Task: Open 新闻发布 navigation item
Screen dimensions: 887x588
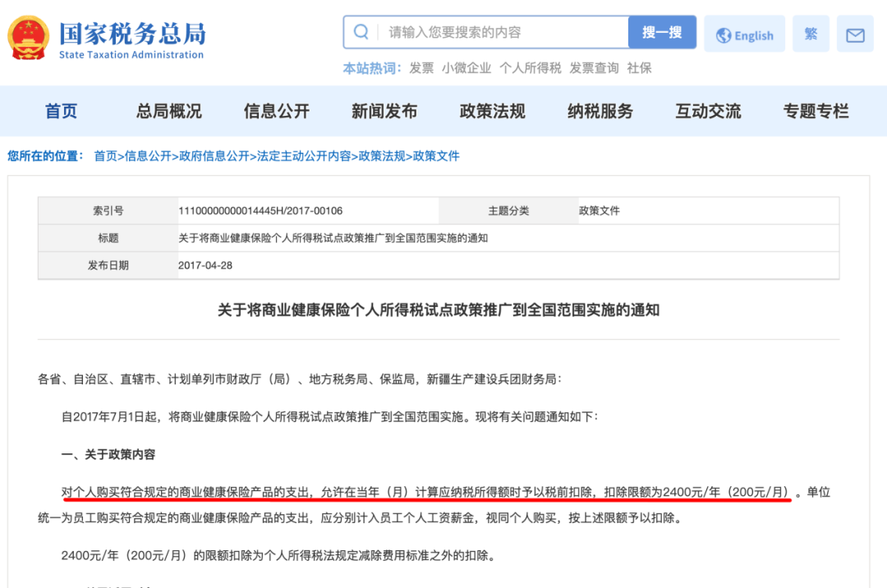Action: coord(384,111)
